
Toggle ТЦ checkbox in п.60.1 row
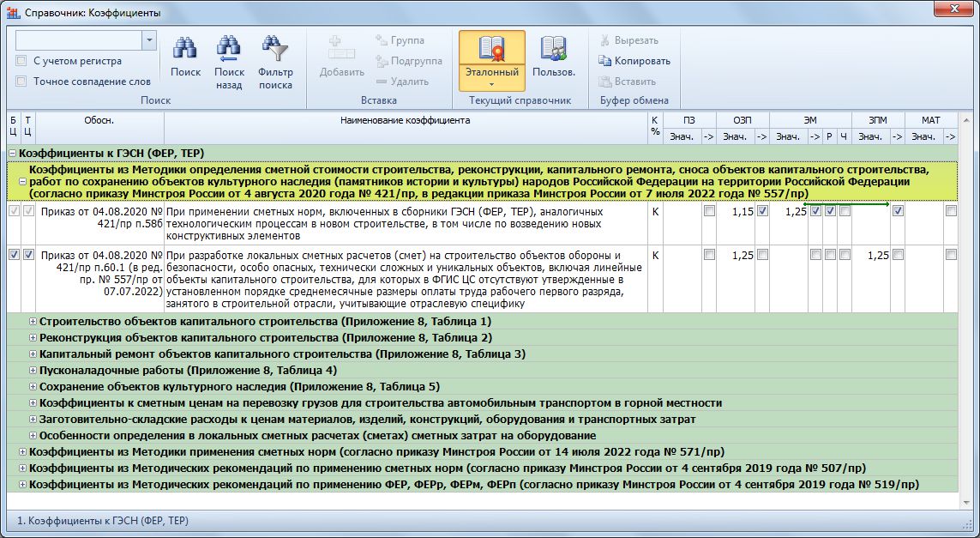click(29, 255)
